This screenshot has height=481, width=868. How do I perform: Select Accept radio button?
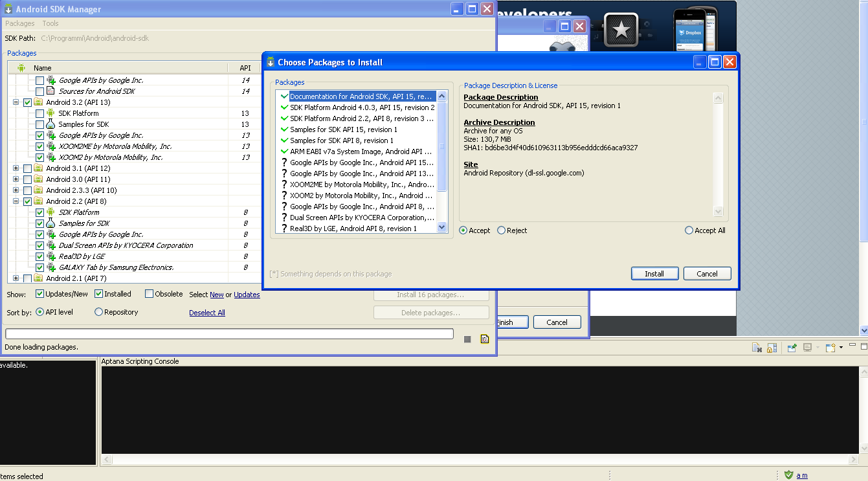pyautogui.click(x=463, y=230)
